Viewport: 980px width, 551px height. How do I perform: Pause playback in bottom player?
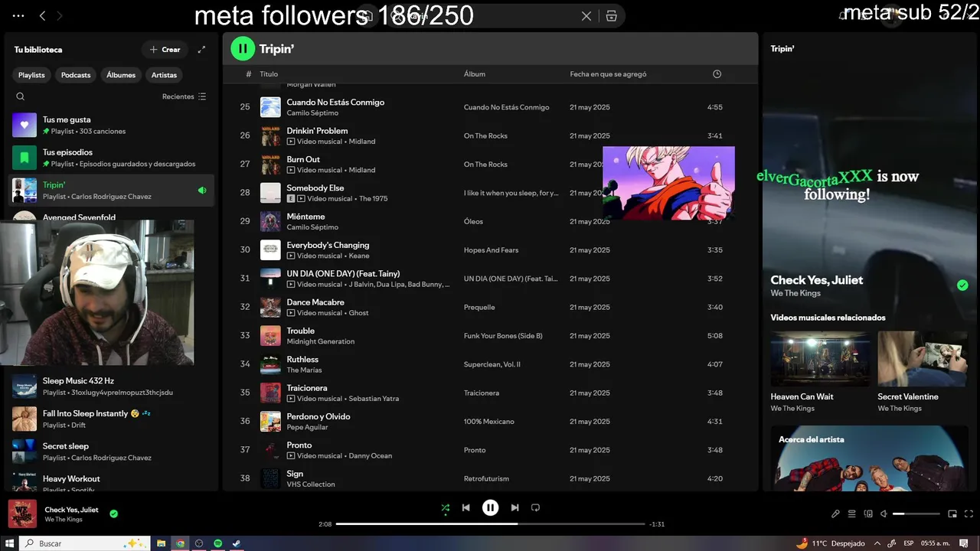(x=490, y=507)
